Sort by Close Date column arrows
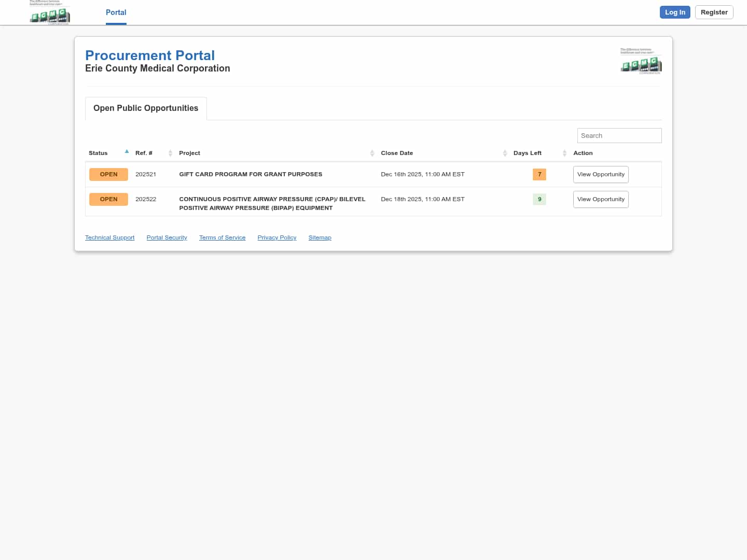 coord(505,153)
